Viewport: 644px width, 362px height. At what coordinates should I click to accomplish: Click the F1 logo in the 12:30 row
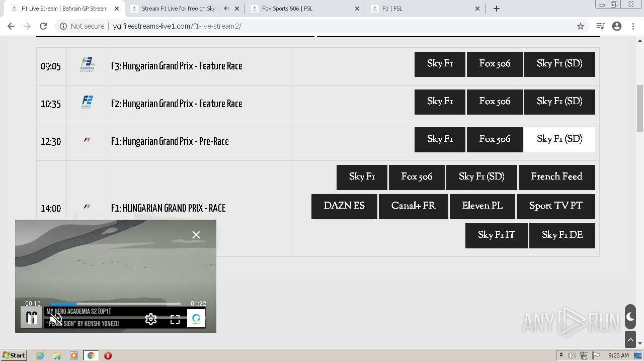click(x=87, y=140)
